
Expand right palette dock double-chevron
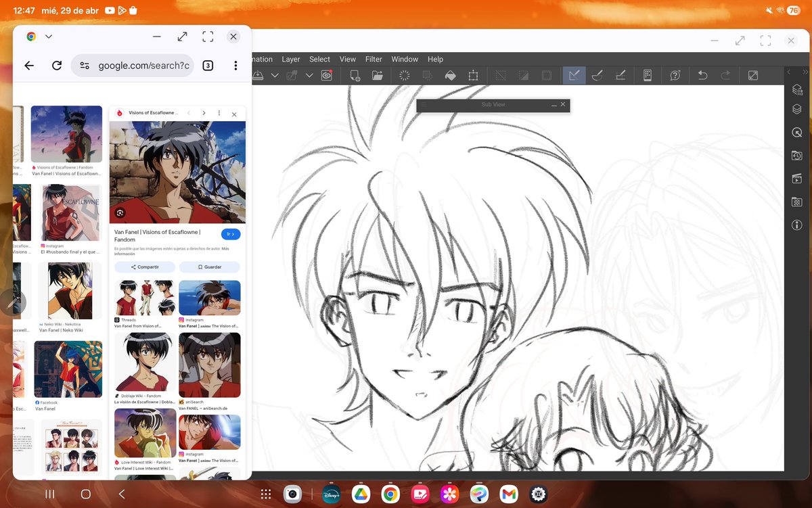tap(805, 72)
